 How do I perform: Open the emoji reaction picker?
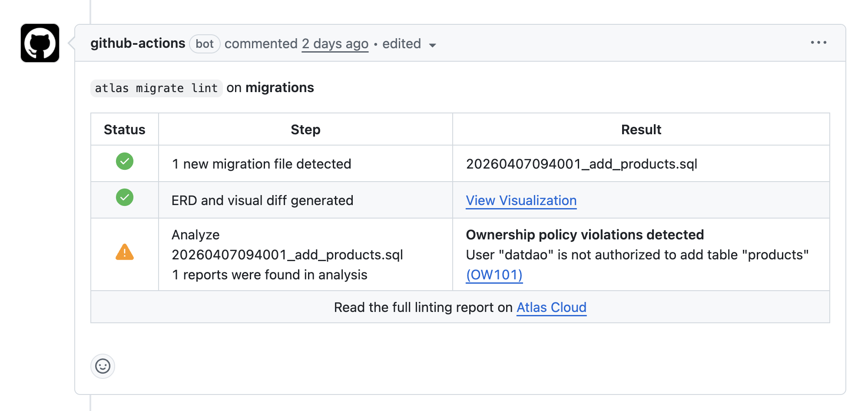[x=103, y=366]
